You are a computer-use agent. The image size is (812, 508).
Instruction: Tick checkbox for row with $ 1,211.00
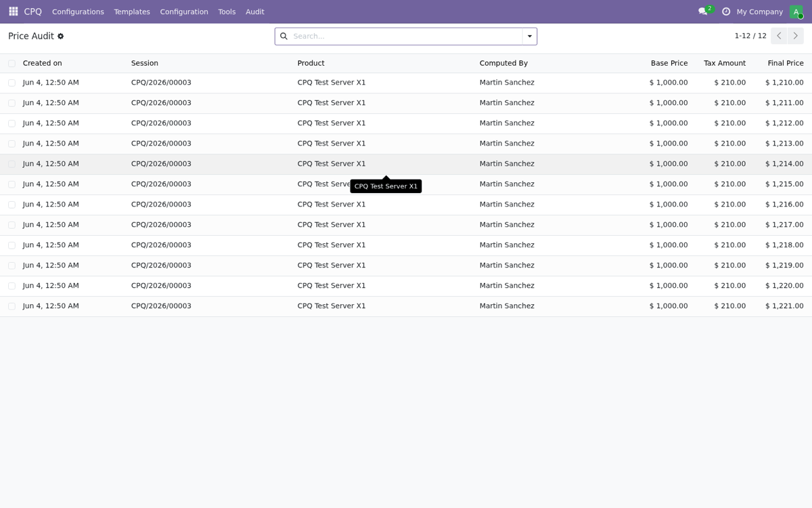12,103
